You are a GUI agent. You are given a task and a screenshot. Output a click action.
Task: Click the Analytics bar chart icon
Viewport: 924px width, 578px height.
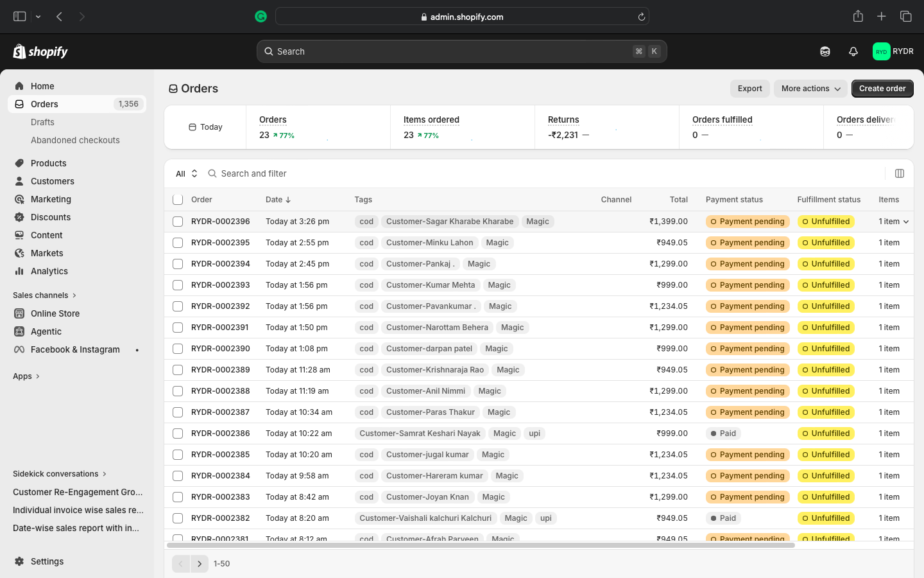[x=19, y=271]
